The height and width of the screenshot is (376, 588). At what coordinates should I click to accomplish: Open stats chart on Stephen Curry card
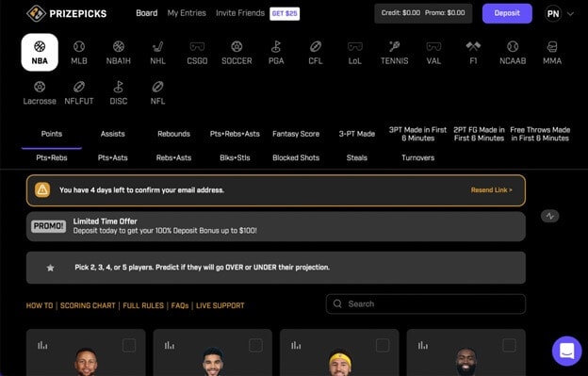[x=42, y=345]
